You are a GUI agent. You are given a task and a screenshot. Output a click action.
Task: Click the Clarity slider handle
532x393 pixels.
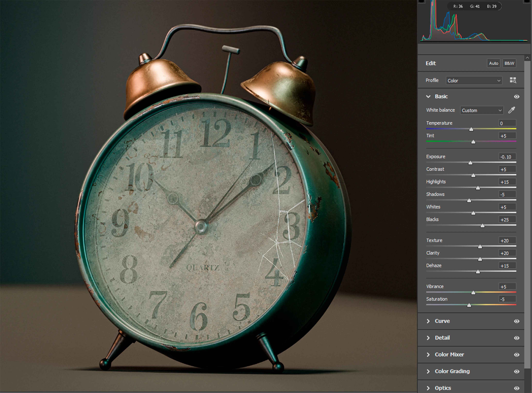(480, 259)
